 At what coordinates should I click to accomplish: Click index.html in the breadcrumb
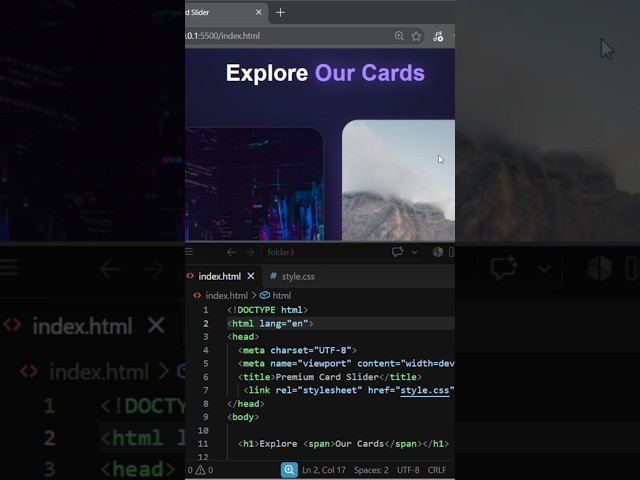(227, 296)
